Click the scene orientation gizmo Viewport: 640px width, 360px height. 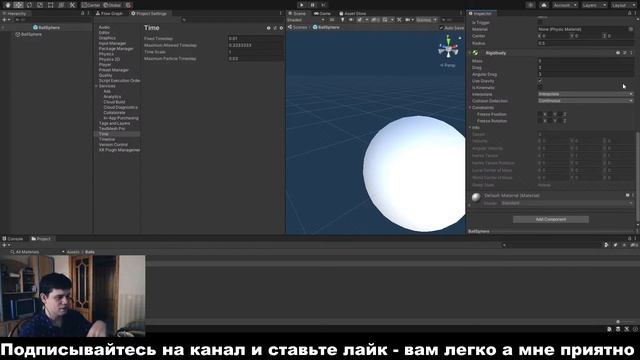click(x=448, y=48)
